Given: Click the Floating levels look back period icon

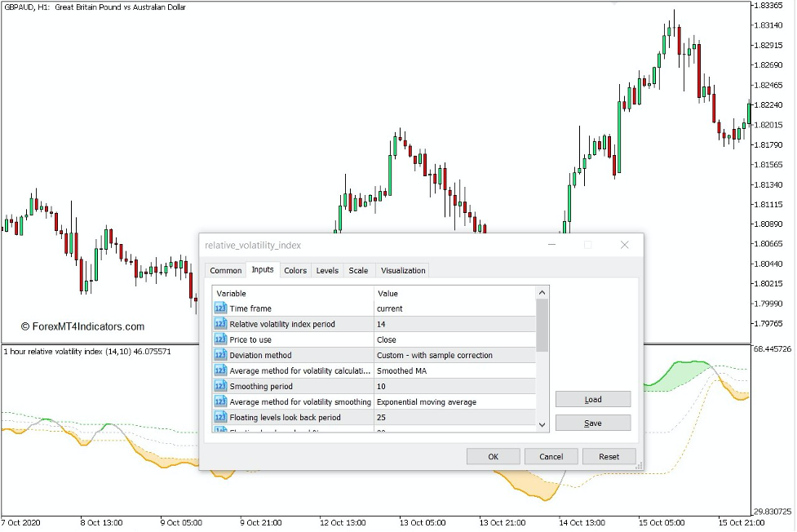Looking at the screenshot, I should pos(220,417).
